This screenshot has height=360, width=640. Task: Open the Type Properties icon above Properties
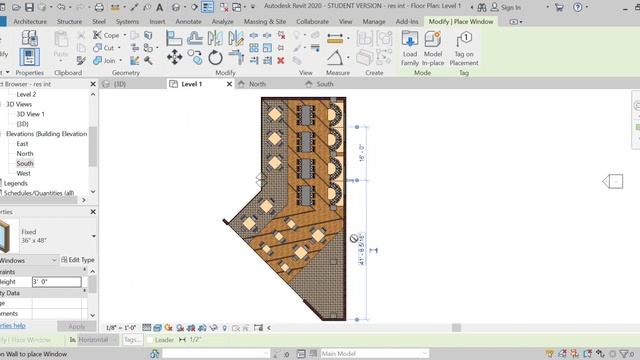click(29, 38)
